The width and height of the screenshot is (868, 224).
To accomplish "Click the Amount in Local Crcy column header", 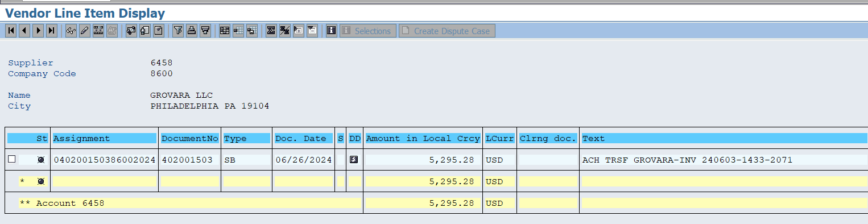I will pyautogui.click(x=423, y=138).
